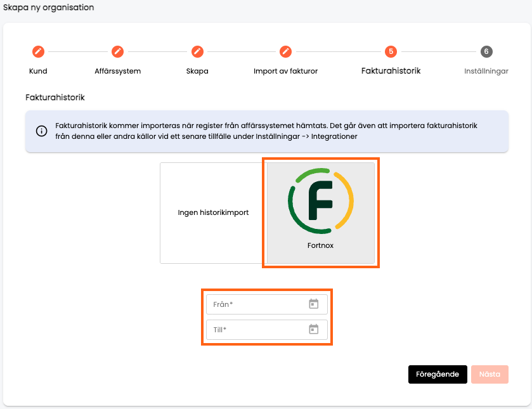
Task: Click the Affärssystem step pencil icon
Action: [x=118, y=51]
